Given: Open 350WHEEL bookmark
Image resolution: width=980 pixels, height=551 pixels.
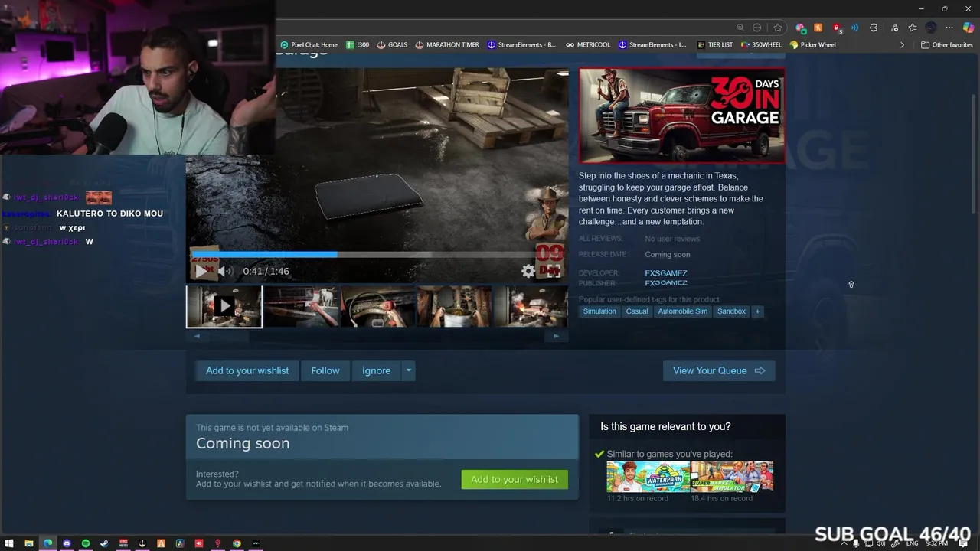Looking at the screenshot, I should [x=761, y=44].
